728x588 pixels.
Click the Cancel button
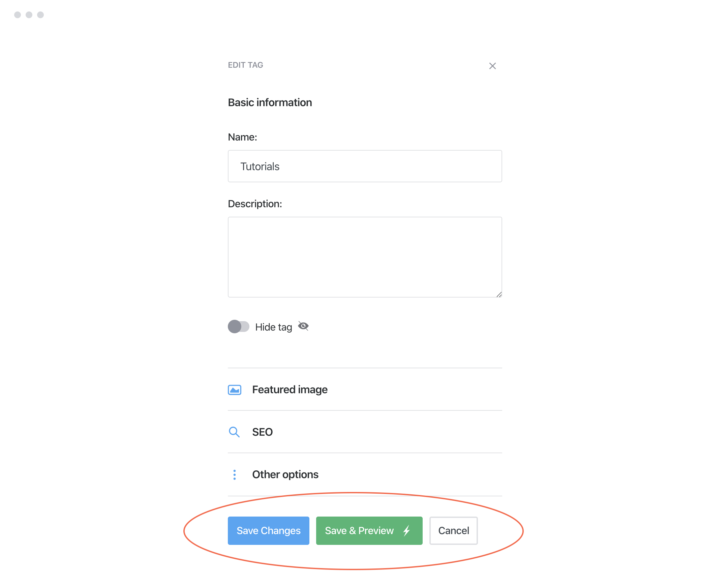[453, 531]
